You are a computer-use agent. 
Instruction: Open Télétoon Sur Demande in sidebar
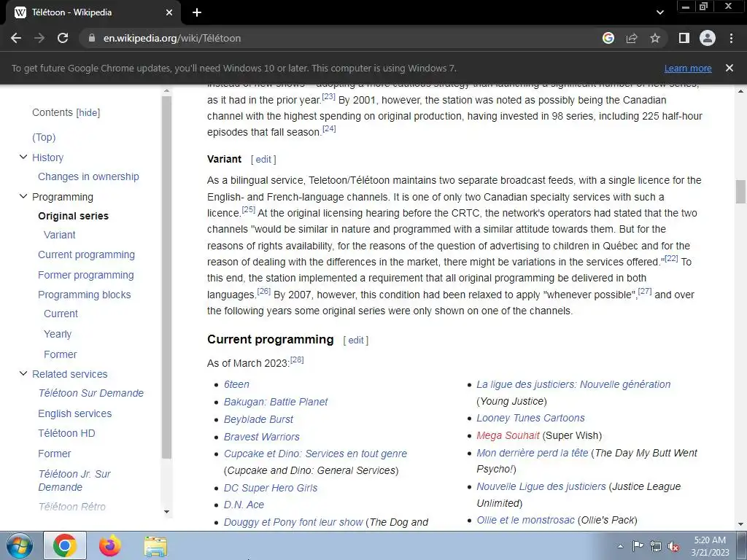pos(91,393)
